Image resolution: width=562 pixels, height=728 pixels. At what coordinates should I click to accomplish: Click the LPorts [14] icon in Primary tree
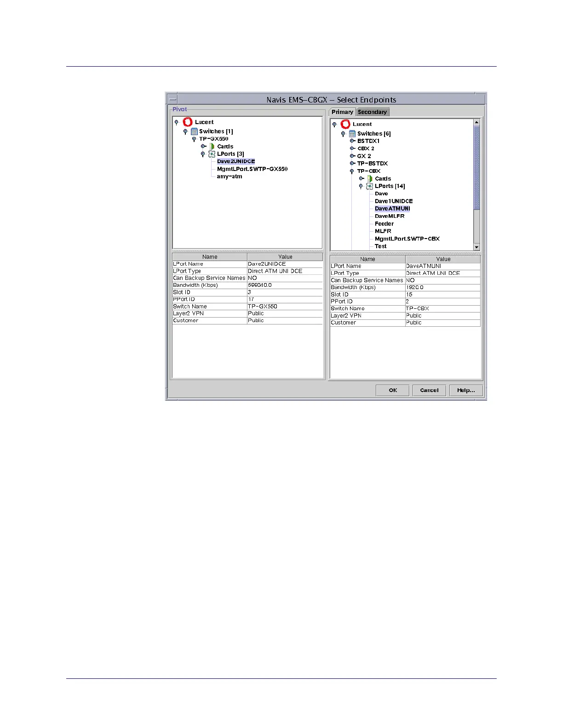(369, 186)
